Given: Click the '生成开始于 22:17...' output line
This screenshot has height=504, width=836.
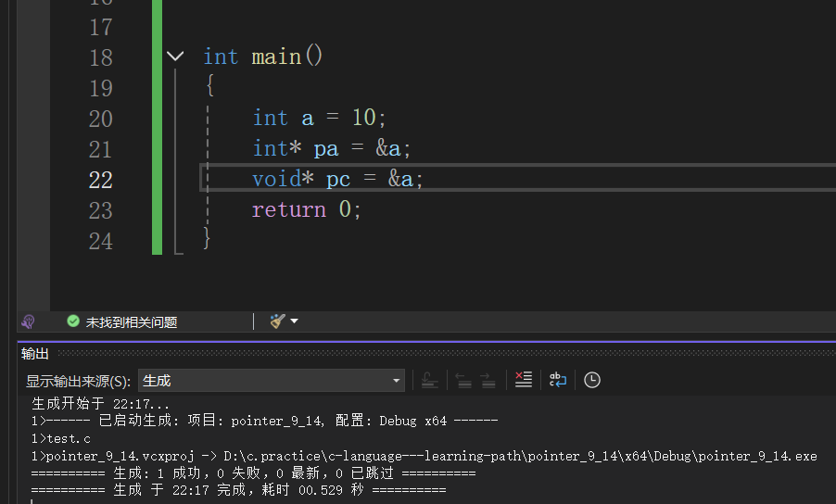Looking at the screenshot, I should pos(100,404).
